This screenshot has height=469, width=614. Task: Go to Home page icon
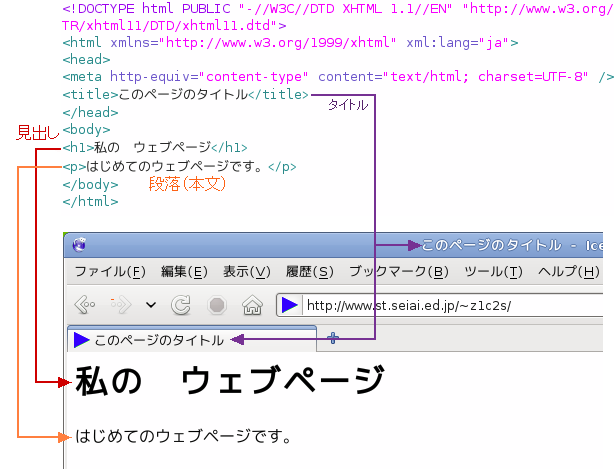(x=252, y=305)
